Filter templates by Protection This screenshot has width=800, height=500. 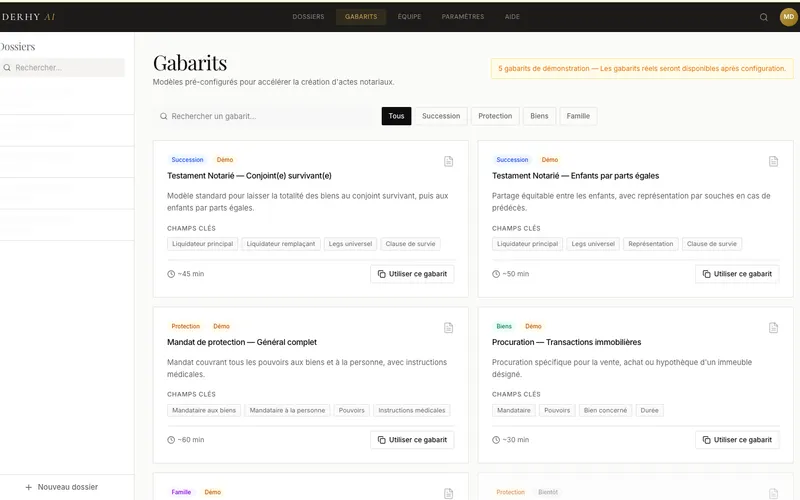click(495, 116)
